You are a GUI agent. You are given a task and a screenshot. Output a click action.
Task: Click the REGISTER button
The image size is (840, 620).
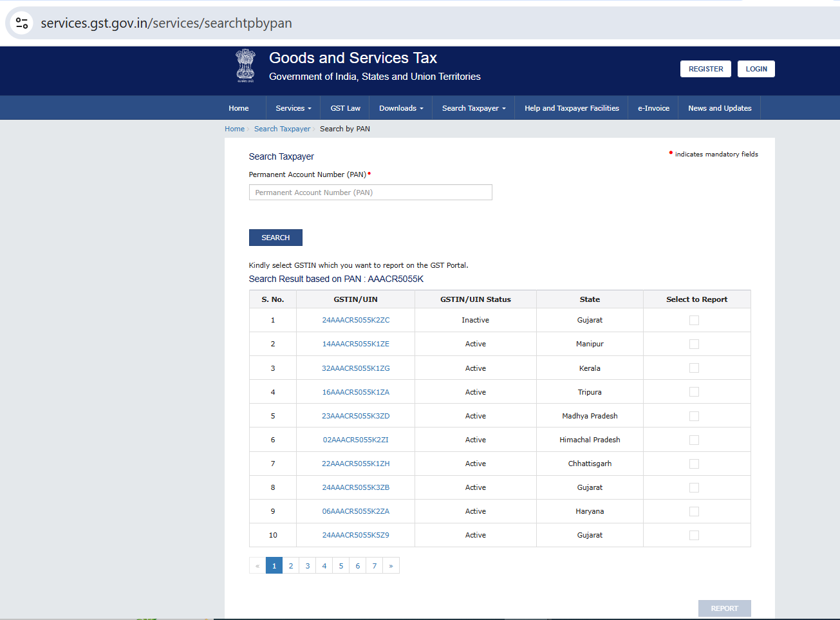705,69
